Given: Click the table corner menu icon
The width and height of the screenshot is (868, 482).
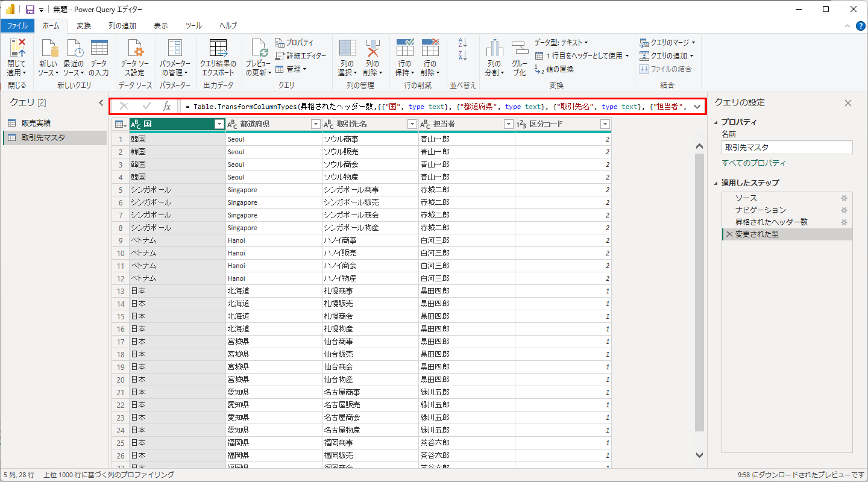Looking at the screenshot, I should pos(120,124).
